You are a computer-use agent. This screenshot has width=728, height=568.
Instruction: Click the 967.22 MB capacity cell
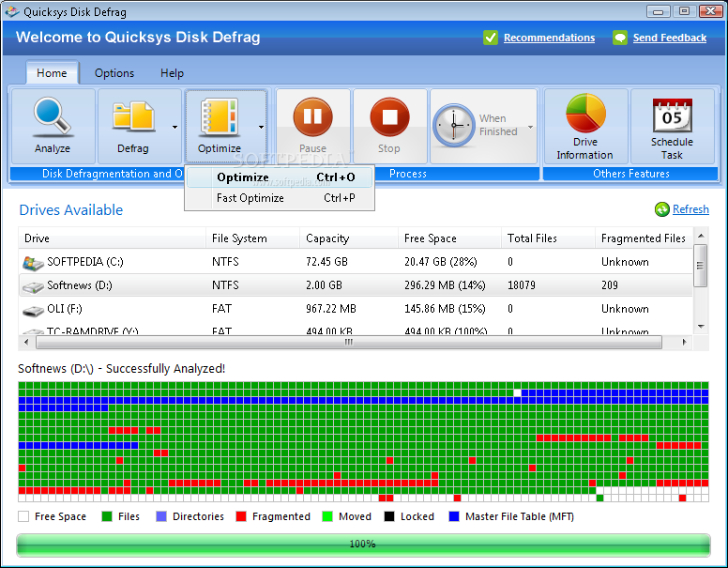[x=331, y=309]
